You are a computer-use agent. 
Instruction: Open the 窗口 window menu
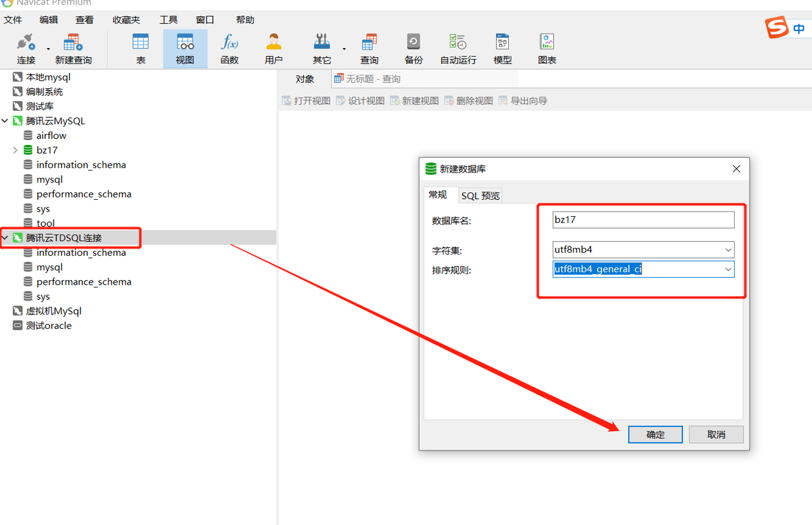(205, 20)
